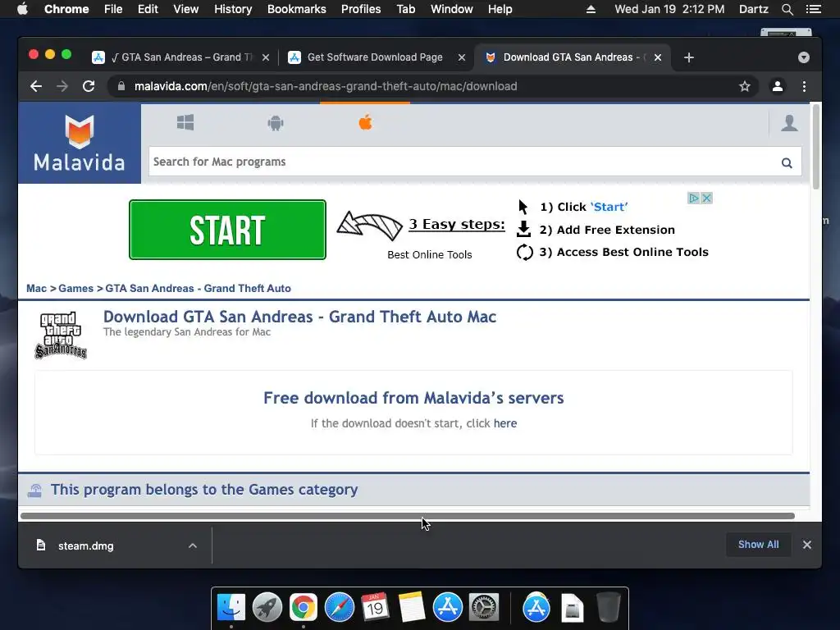Open Safari from the Dock

point(339,608)
